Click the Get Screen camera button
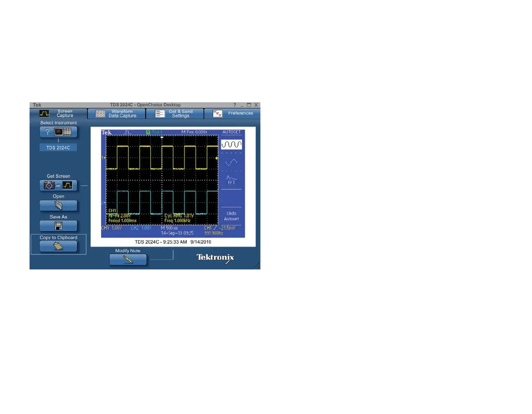Screen dimensions: 532x414 (x=58, y=185)
